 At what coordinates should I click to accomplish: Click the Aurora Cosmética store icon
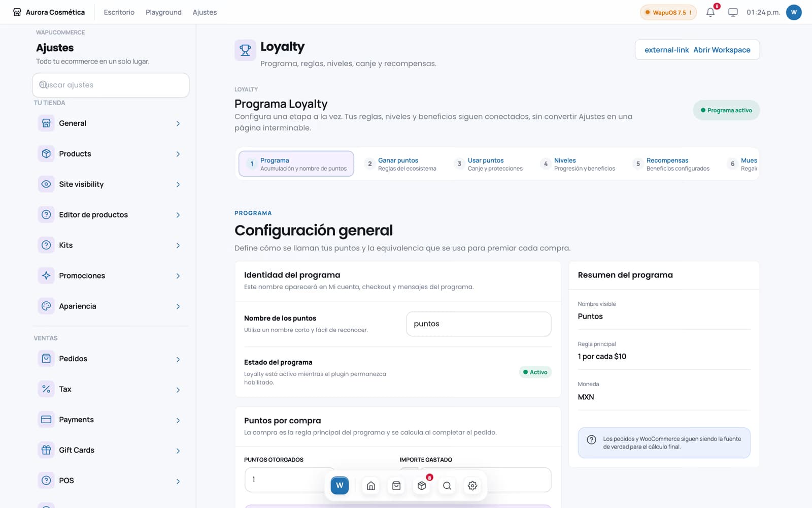(x=17, y=12)
